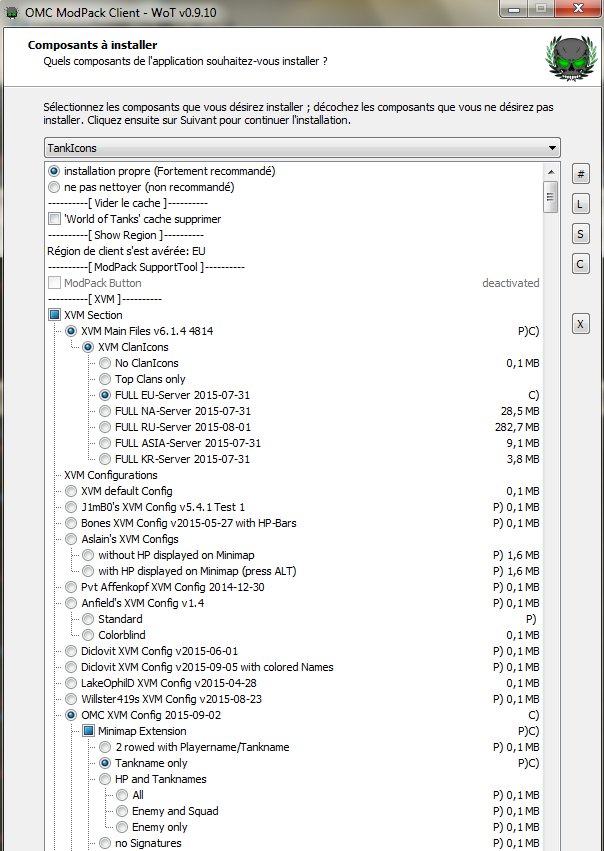Pick 'without HP displayed on Minimap'
The image size is (604, 851).
pyautogui.click(x=88, y=555)
